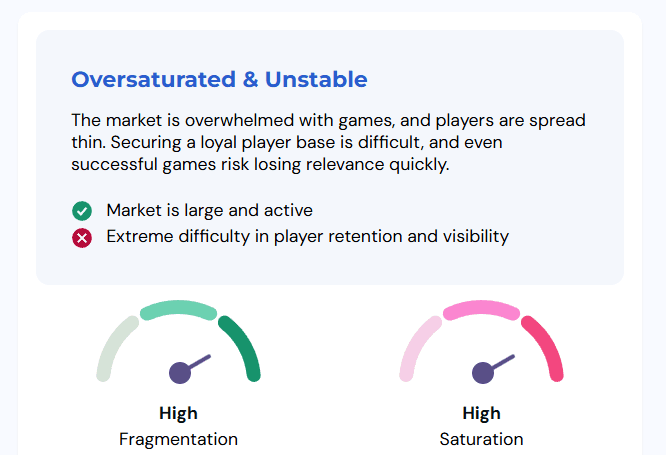
Task: Click the High label above Saturation
Action: 481,413
